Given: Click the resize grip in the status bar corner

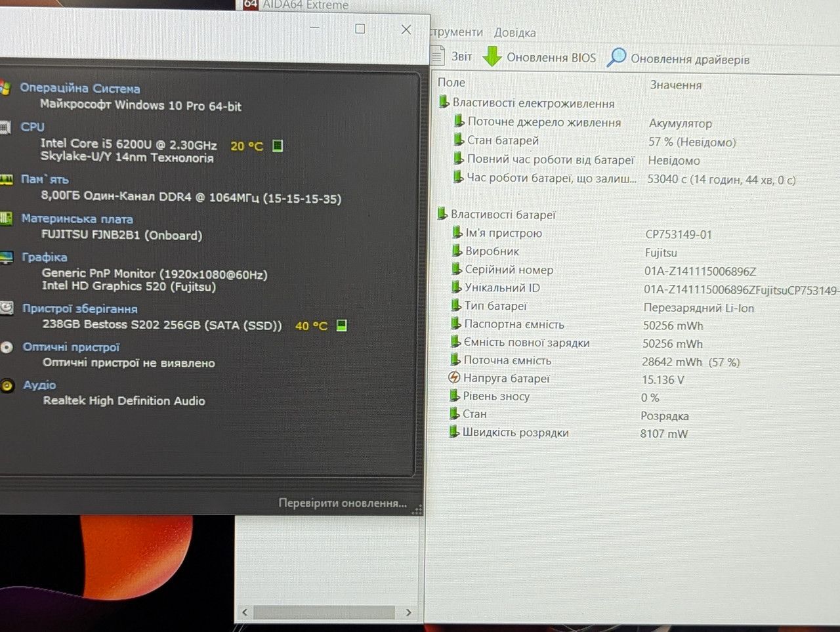Looking at the screenshot, I should coord(417,509).
